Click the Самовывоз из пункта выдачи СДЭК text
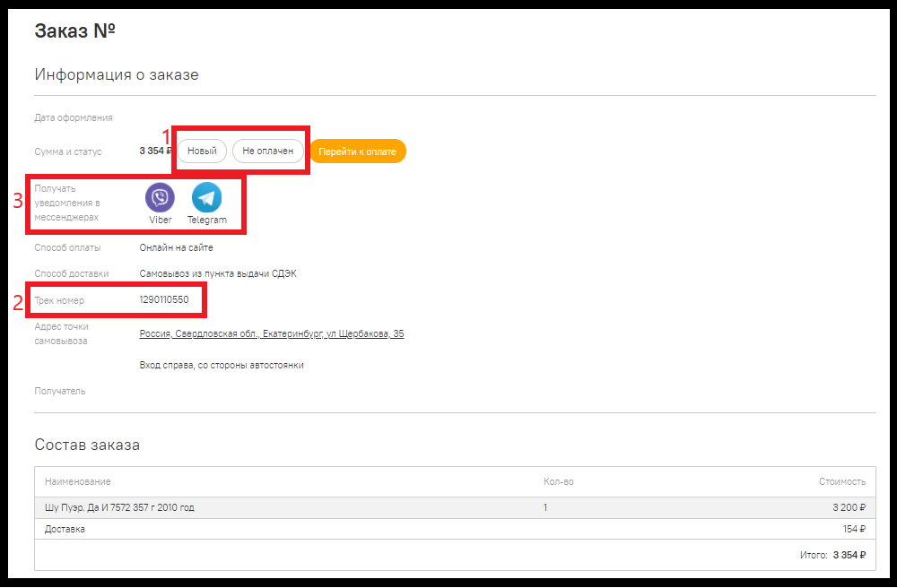 [x=218, y=273]
